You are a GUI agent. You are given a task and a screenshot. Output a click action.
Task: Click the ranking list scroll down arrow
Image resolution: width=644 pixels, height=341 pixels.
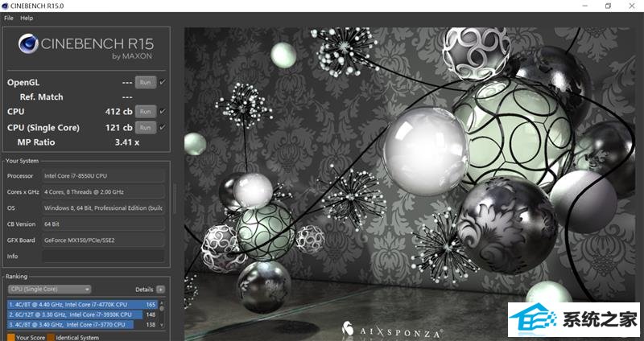(x=162, y=325)
